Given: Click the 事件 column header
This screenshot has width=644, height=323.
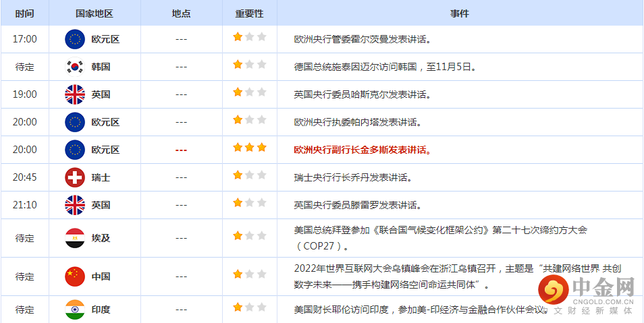Looking at the screenshot, I should click(460, 13).
